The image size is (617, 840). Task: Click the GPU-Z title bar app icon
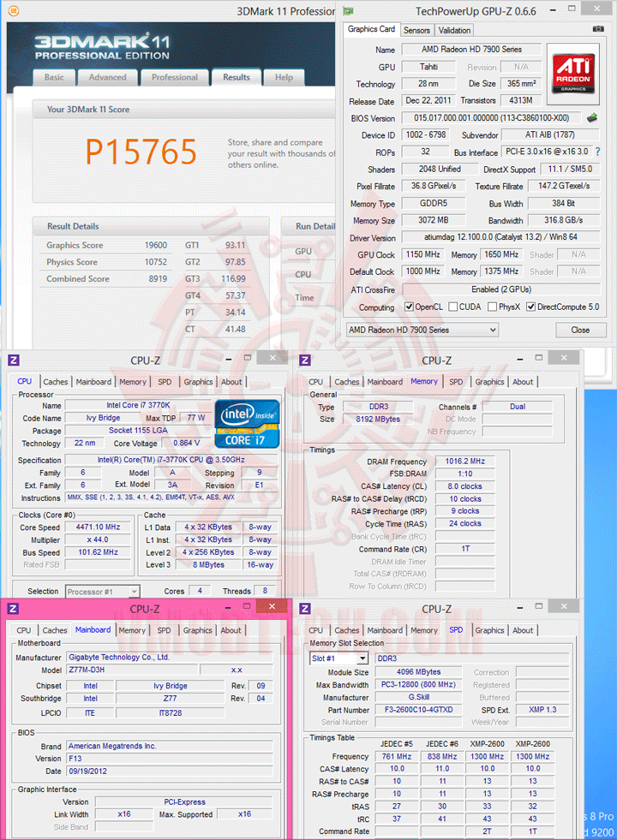(x=349, y=11)
